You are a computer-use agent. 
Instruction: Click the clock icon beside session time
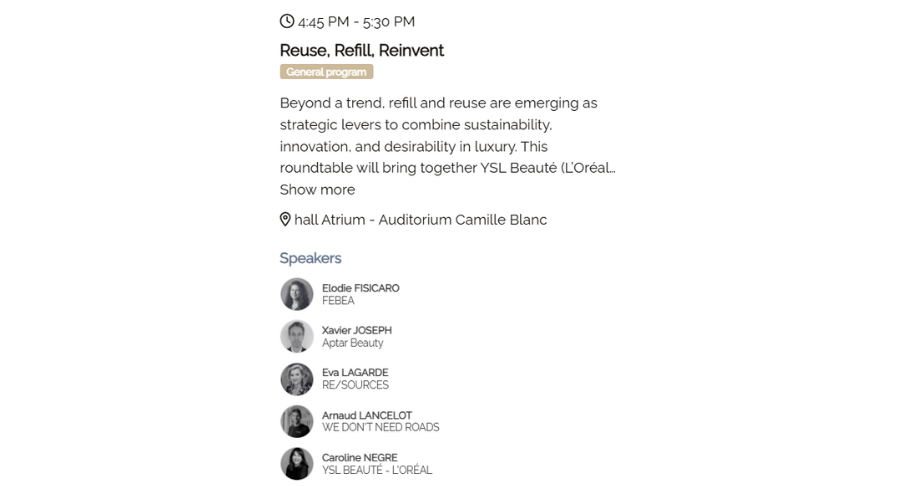click(x=287, y=21)
